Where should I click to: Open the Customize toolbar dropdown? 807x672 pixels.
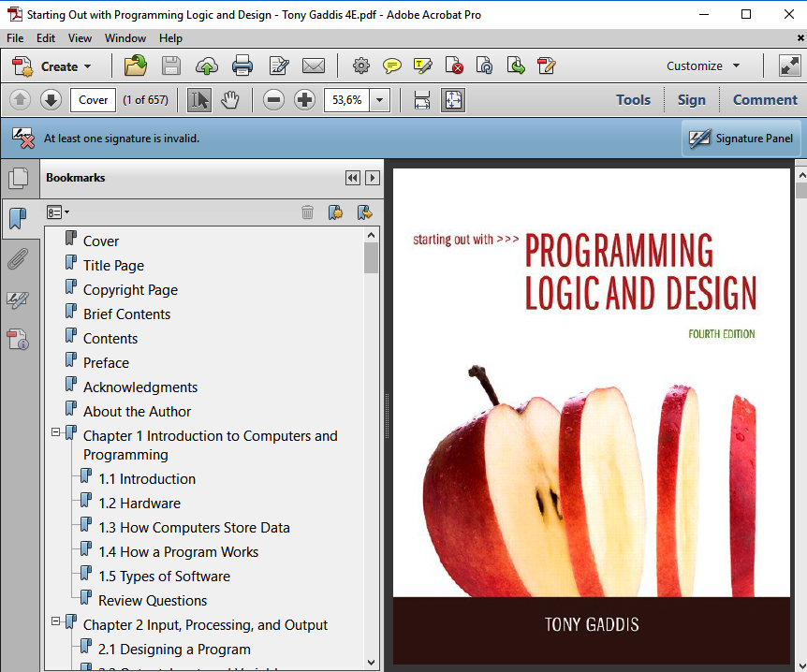tap(703, 66)
